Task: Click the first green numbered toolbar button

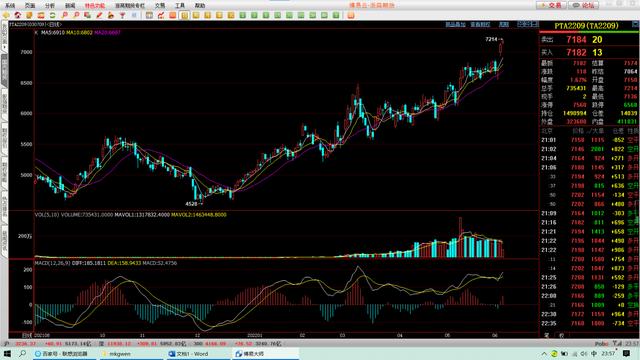Action: coord(243,15)
